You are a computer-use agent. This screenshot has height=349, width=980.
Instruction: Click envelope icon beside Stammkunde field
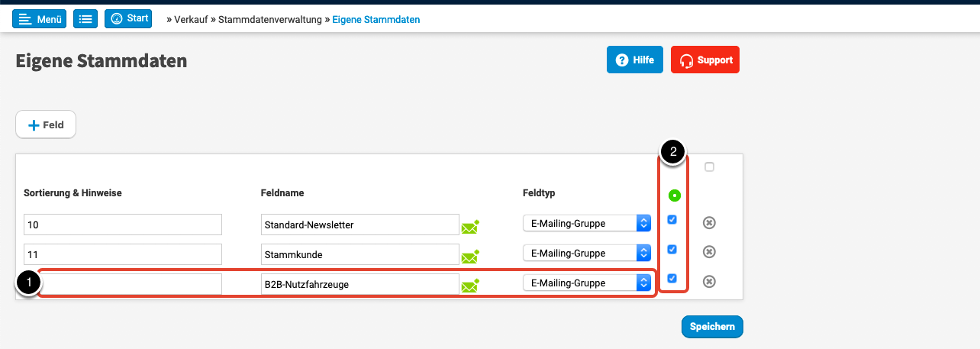[470, 256]
